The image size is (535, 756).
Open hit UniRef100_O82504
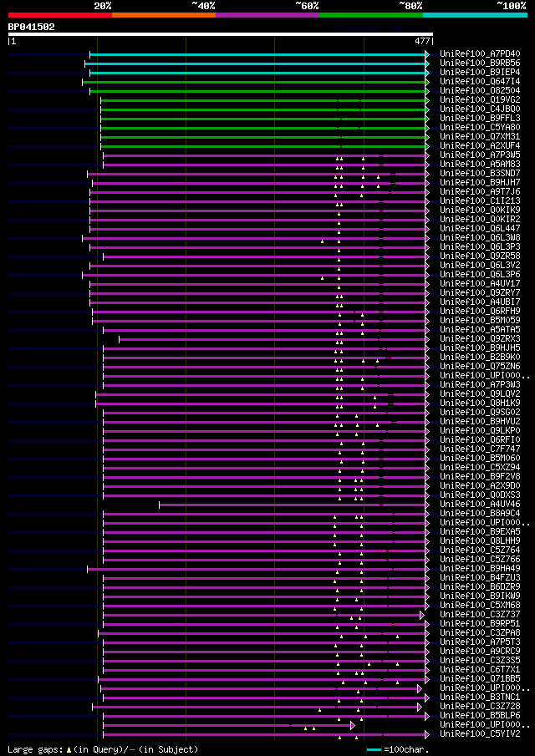click(480, 91)
